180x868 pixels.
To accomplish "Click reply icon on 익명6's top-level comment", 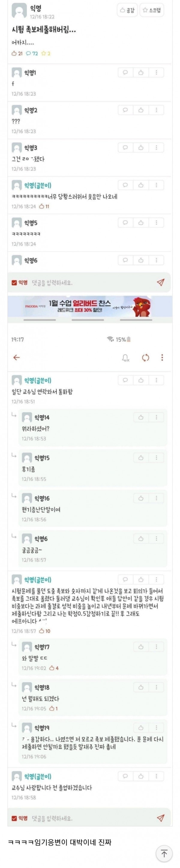I will pos(125,260).
